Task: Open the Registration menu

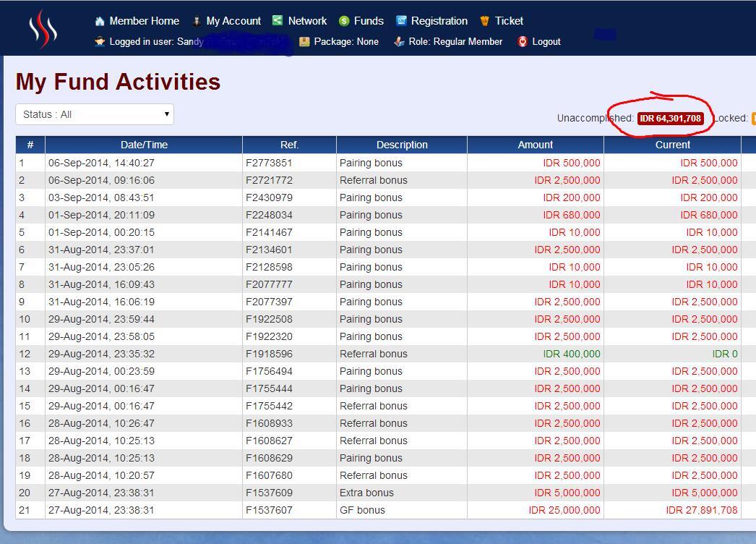Action: (x=439, y=21)
